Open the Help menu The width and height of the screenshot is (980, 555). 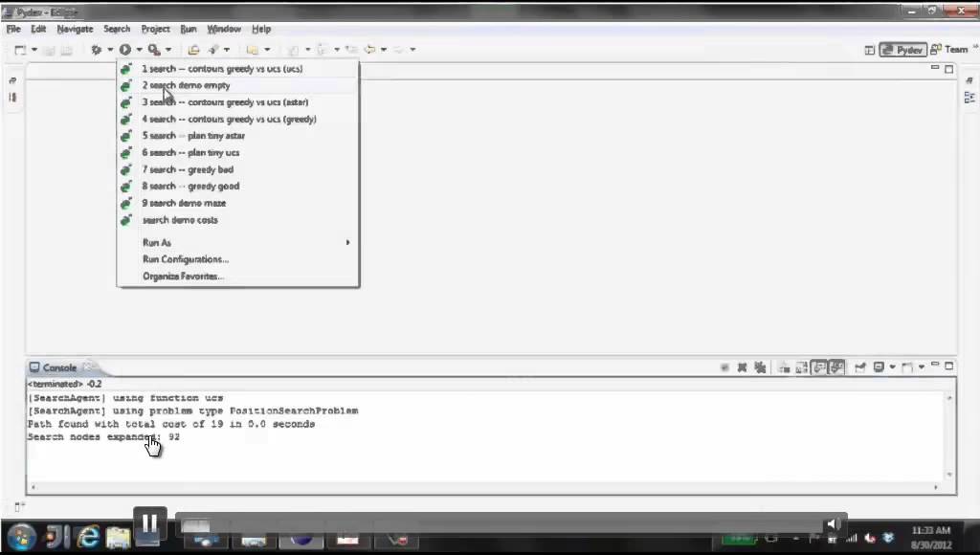point(261,29)
